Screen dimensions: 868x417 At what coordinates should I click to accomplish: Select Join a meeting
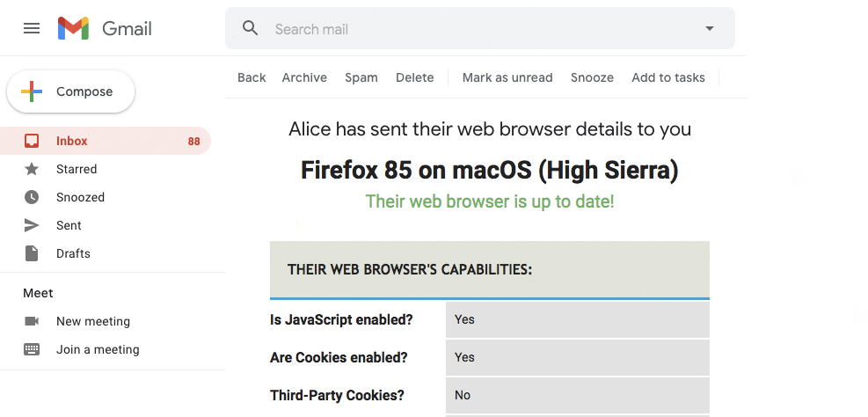click(x=98, y=349)
